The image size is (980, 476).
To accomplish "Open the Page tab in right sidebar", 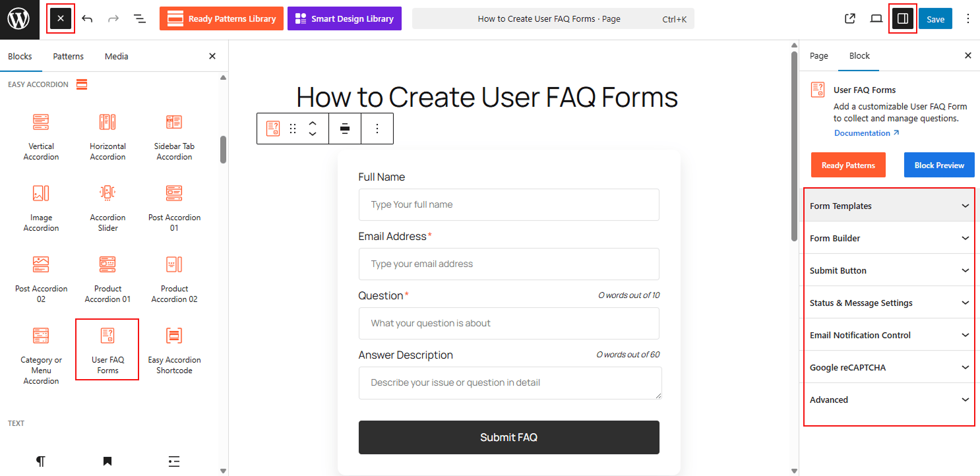I will pyautogui.click(x=818, y=56).
